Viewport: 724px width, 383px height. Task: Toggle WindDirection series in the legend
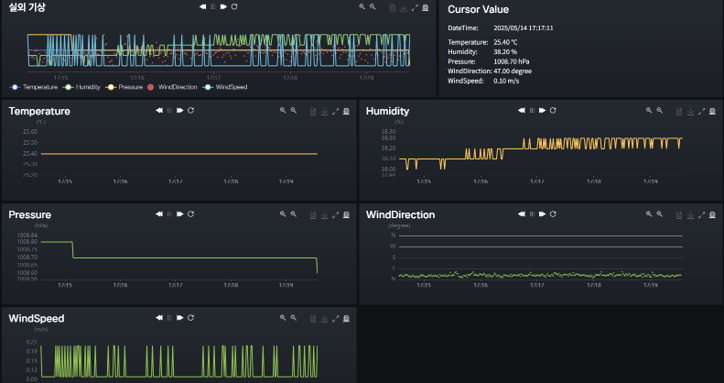coord(172,87)
